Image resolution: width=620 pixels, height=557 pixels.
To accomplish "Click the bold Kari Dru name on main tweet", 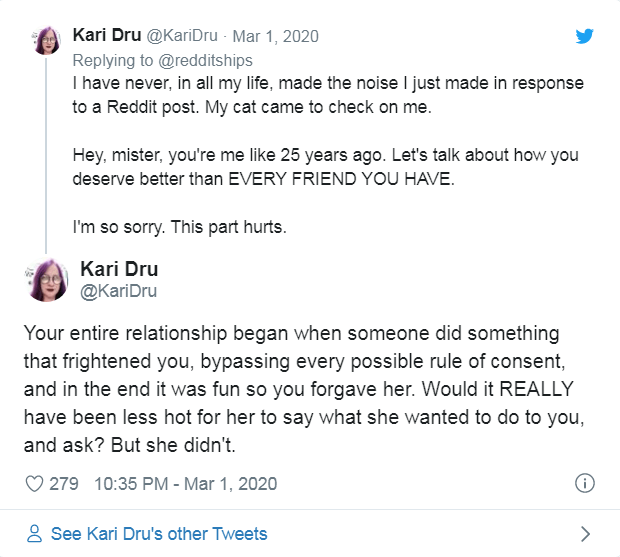I will click(x=119, y=269).
